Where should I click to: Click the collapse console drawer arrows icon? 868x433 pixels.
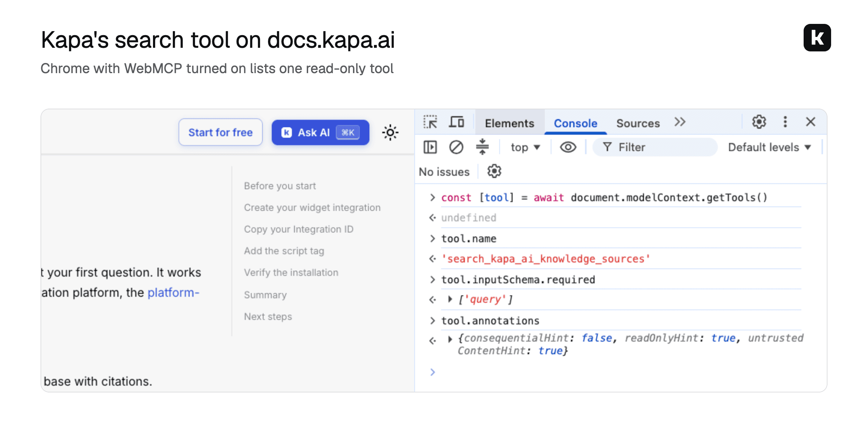click(482, 147)
